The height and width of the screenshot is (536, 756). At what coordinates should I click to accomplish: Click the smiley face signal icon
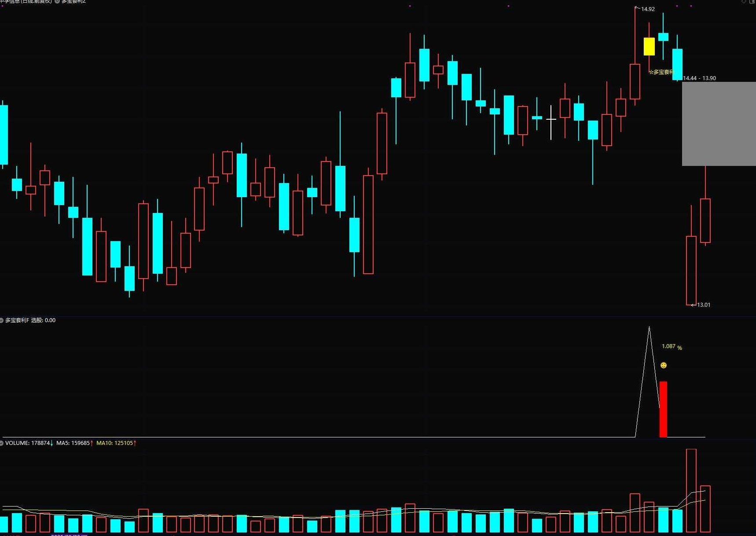pos(664,365)
